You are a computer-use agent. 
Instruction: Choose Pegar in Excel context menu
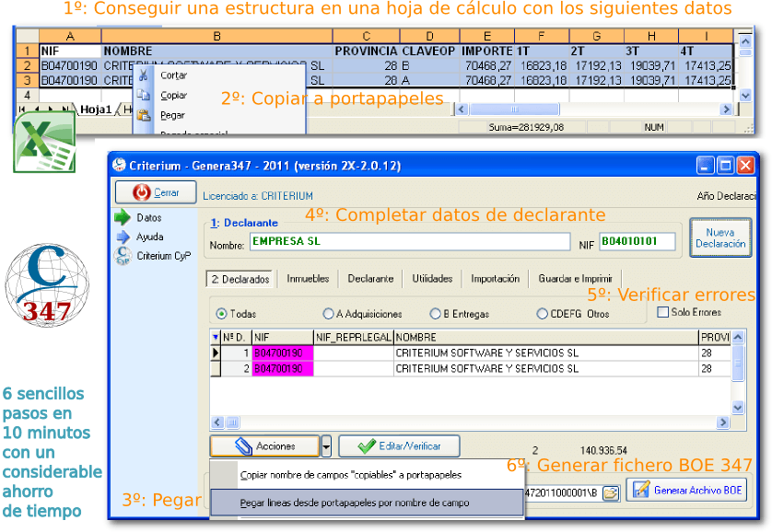(x=172, y=116)
